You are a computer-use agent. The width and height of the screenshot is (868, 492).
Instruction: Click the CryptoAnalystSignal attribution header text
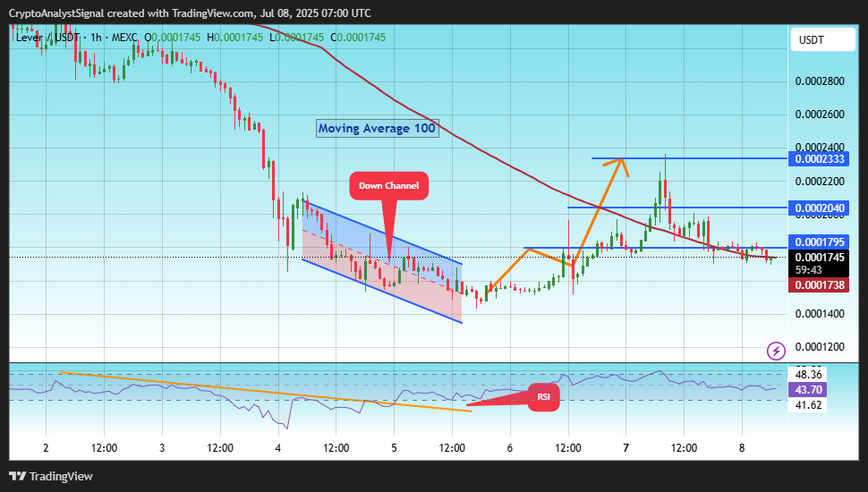tap(190, 13)
